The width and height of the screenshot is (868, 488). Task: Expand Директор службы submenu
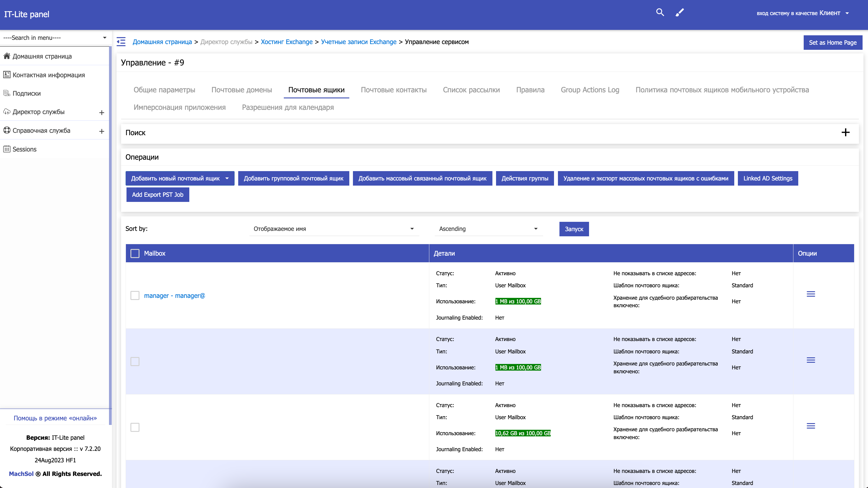click(x=102, y=113)
